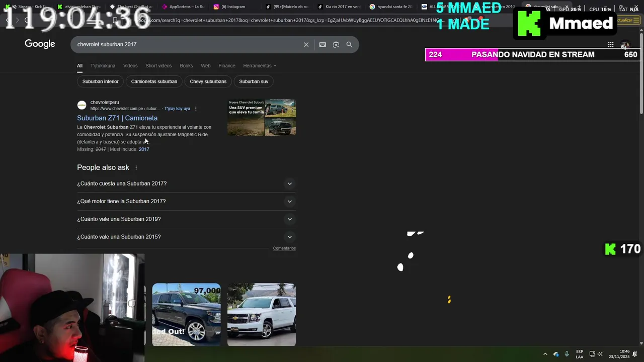Viewport: 644px width, 362px height.
Task: Open the volume speaker tray icon
Action: click(600, 354)
